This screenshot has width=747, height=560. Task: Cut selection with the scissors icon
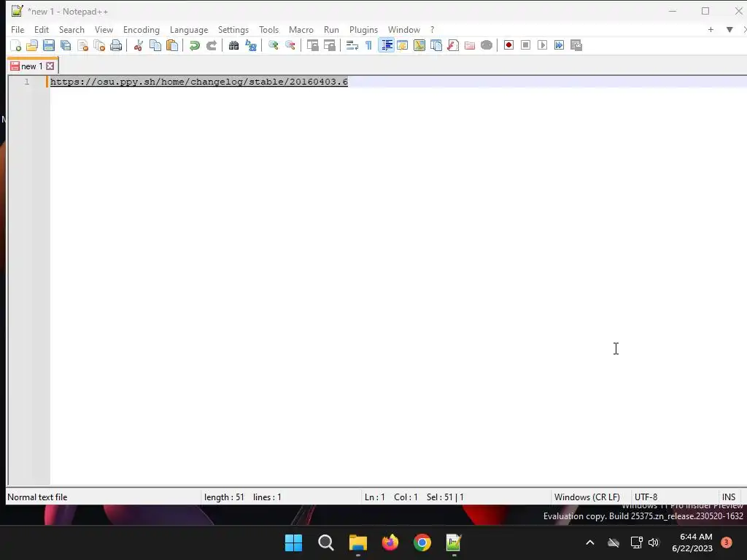tap(138, 45)
